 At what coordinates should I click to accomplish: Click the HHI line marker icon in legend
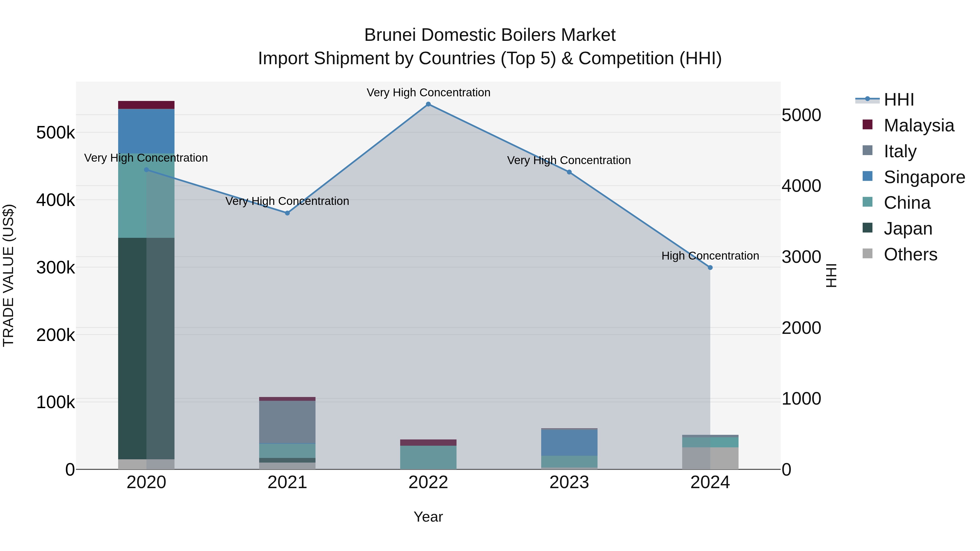(x=867, y=99)
